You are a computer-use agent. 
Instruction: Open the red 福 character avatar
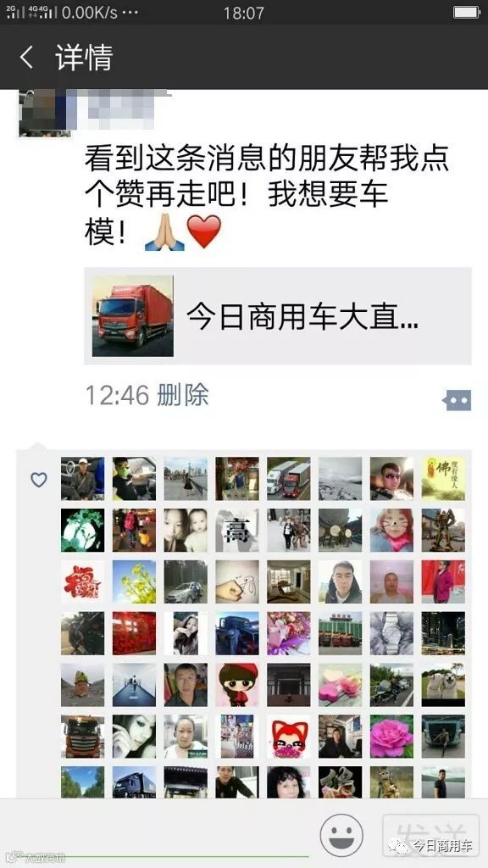coord(82,581)
